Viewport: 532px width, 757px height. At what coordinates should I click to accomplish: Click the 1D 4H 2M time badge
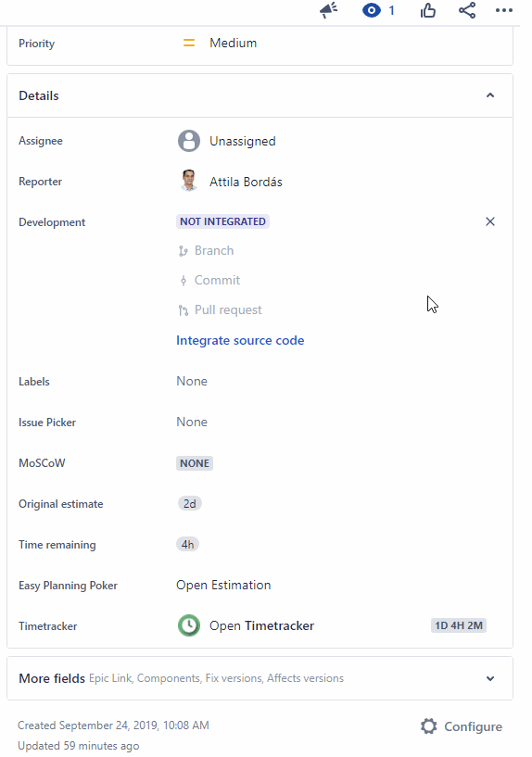coord(459,625)
